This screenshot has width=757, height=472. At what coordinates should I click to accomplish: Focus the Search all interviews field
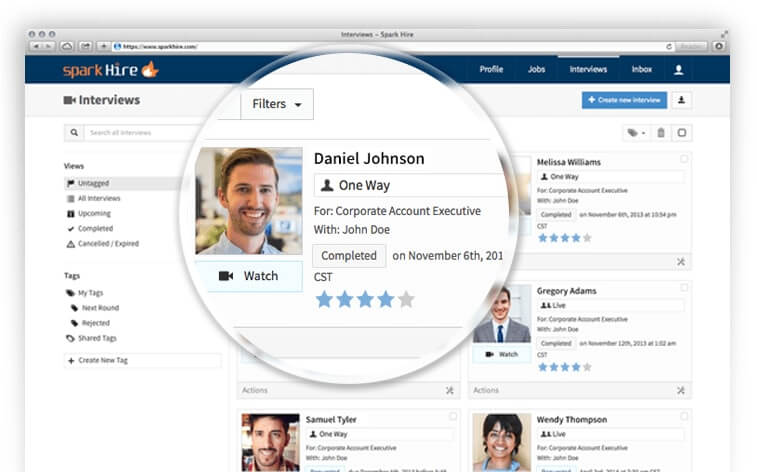click(x=142, y=132)
